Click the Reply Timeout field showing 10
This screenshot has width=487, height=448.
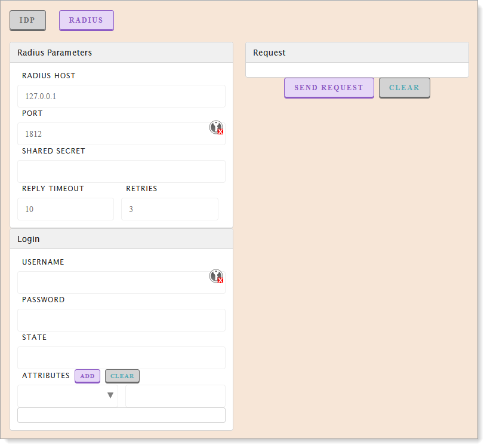(66, 208)
